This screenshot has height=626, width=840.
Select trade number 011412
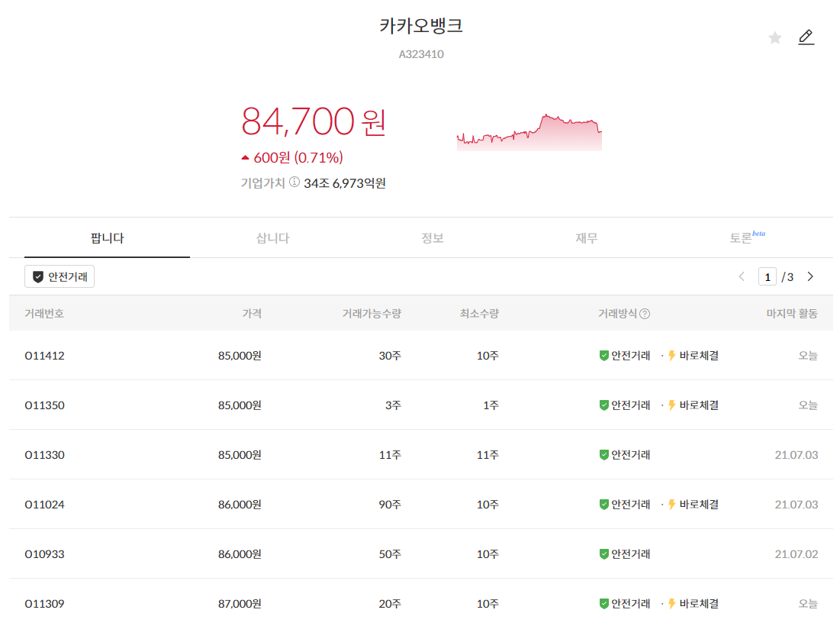tap(44, 356)
